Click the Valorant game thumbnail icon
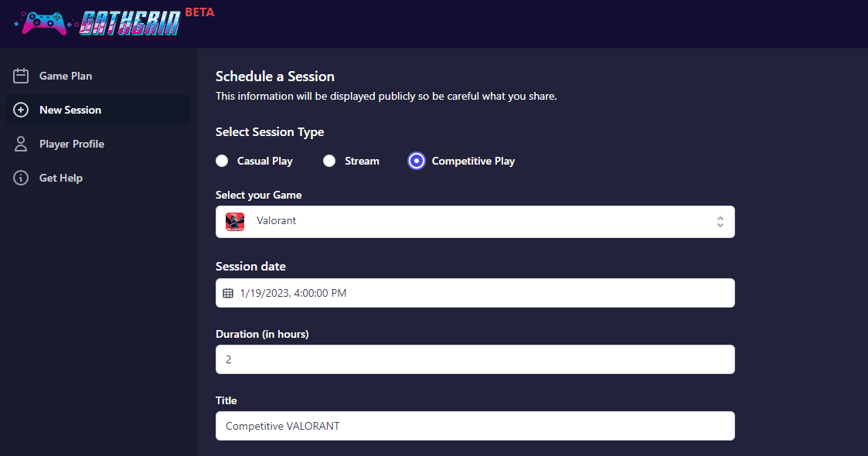This screenshot has height=456, width=868. click(x=235, y=222)
